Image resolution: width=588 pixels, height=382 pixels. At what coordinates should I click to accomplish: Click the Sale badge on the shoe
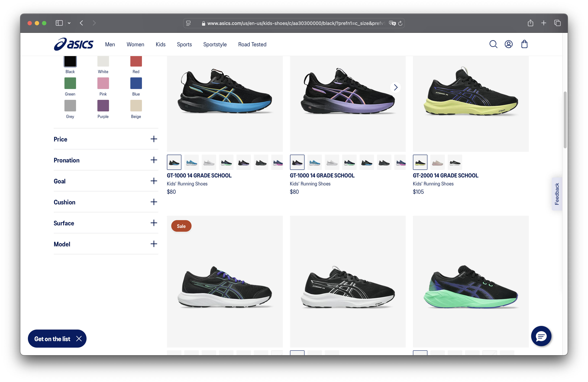tap(181, 226)
